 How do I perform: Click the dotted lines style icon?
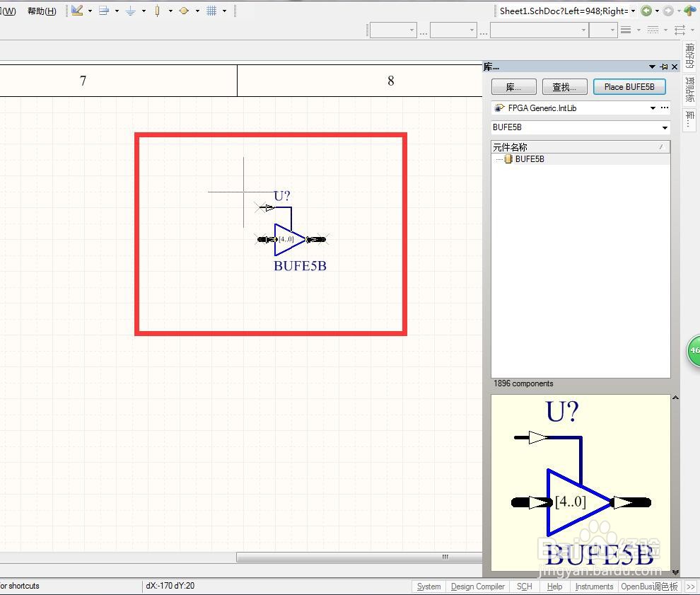point(653,30)
